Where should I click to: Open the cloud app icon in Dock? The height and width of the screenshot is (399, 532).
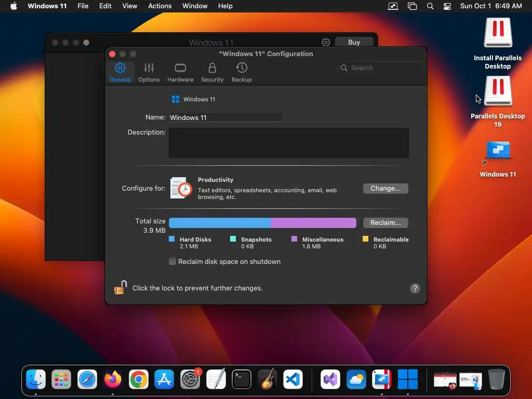click(x=356, y=379)
